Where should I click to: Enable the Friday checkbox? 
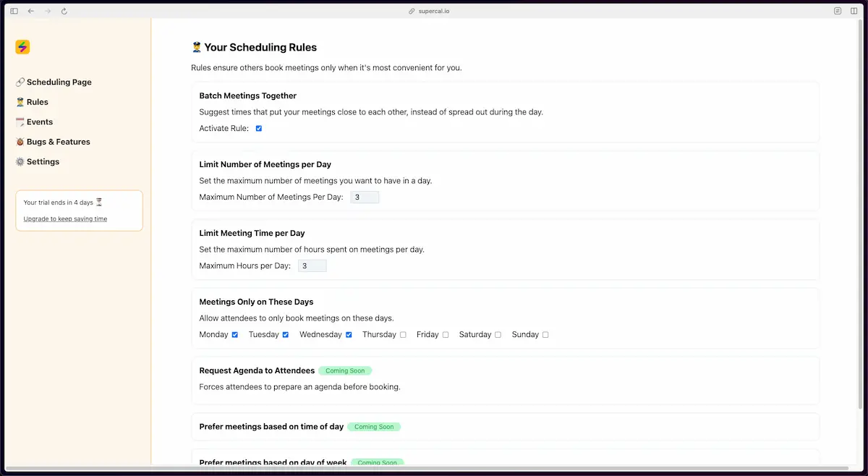pyautogui.click(x=446, y=335)
